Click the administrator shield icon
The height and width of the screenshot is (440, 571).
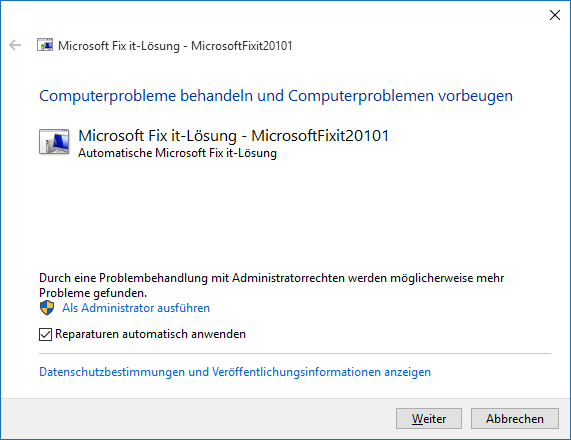pos(47,308)
